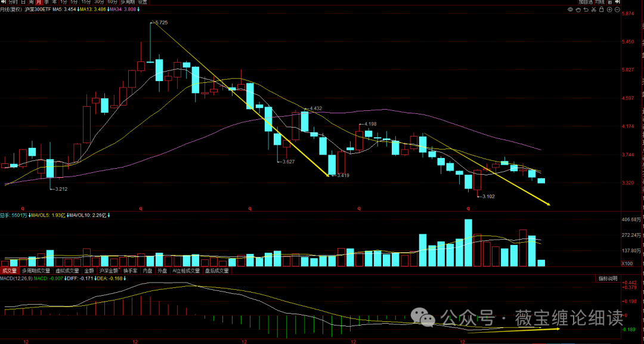Screen dimensions: 644x344
Task: Choose the 30分 minute period
Action: (x=98, y=2)
